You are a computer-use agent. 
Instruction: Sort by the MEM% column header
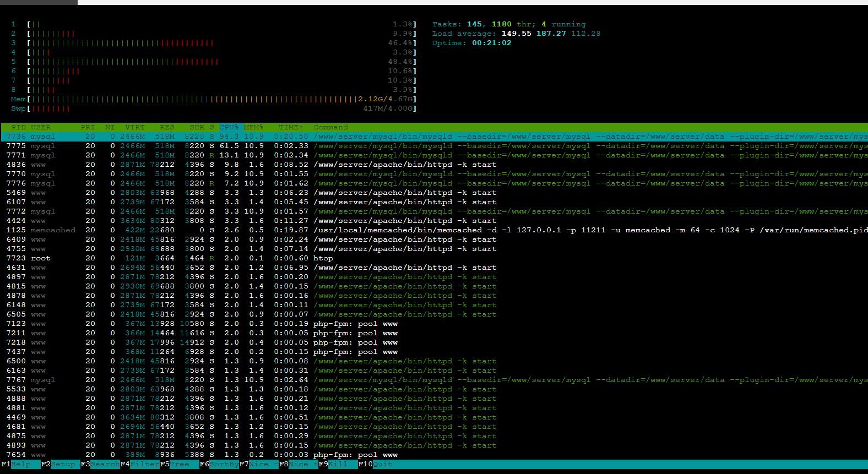254,127
